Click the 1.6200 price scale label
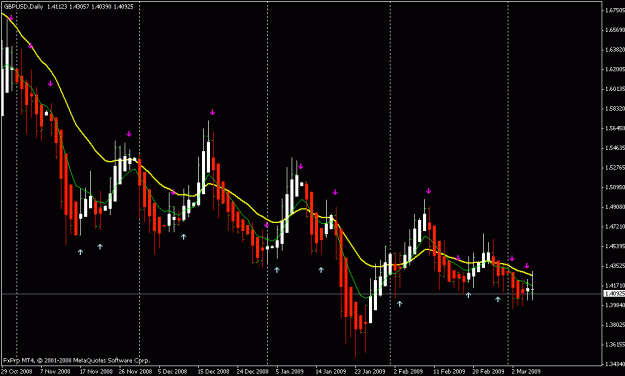 614,69
